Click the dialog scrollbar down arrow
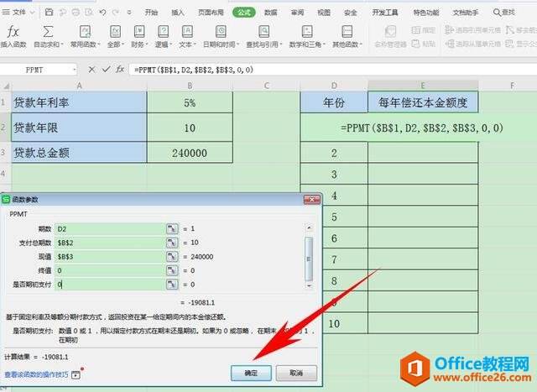The width and height of the screenshot is (537, 392). click(x=309, y=285)
